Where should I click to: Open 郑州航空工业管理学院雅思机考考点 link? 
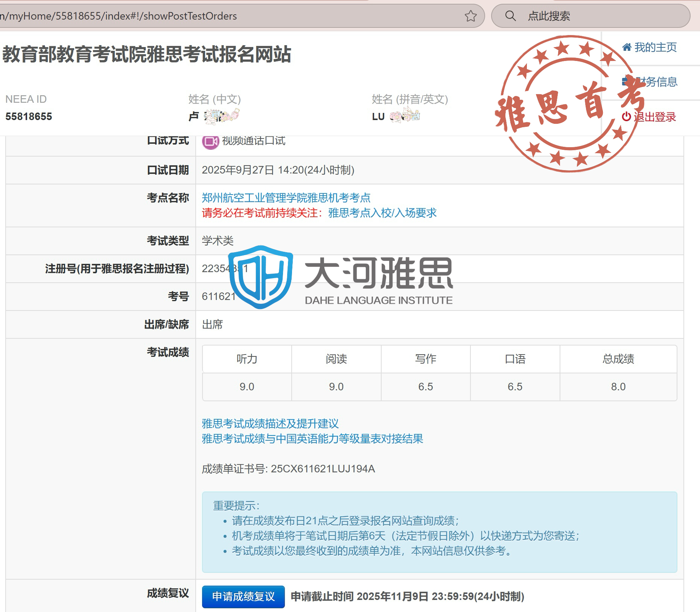point(286,198)
